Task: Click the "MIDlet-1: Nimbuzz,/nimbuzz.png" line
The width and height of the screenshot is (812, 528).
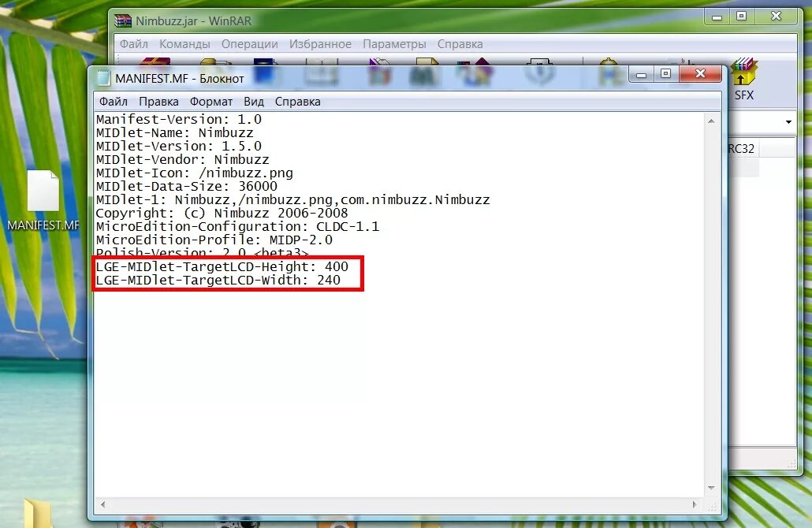Action: click(x=292, y=200)
